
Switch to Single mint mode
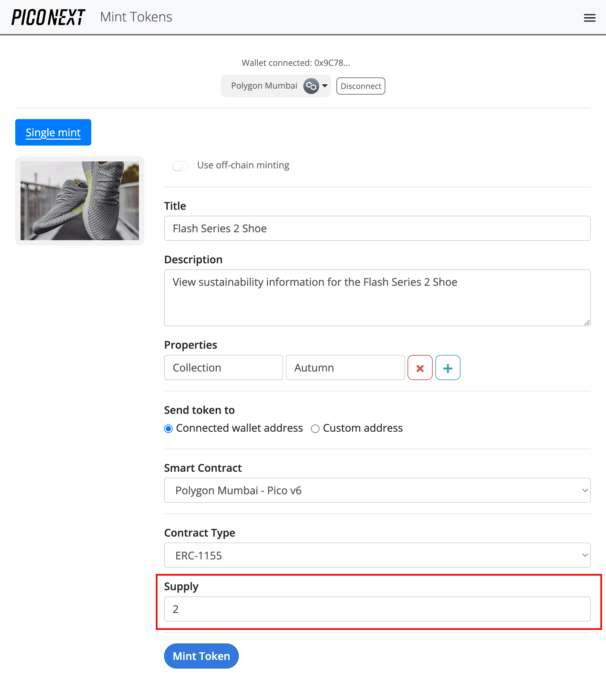(53, 132)
